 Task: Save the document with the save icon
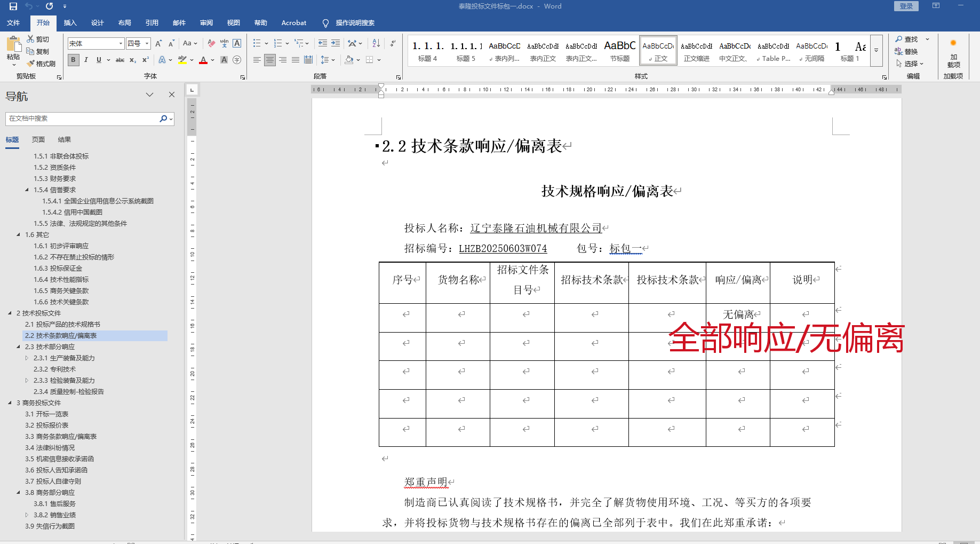[13, 6]
